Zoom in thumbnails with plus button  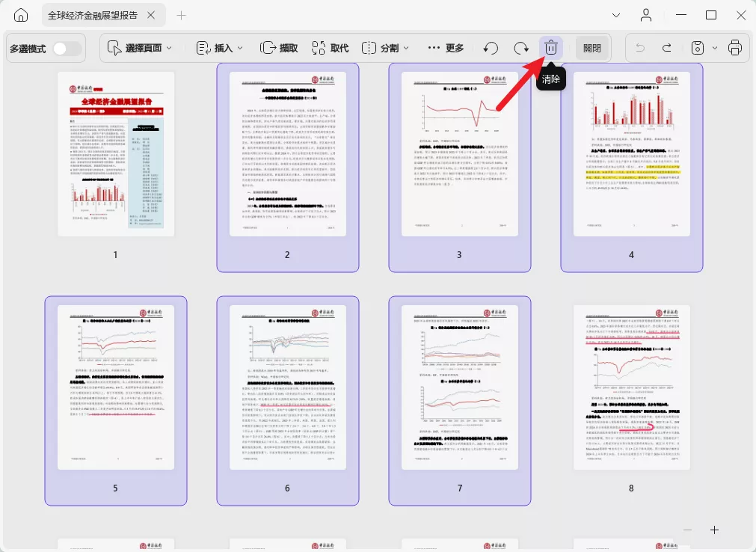(x=715, y=530)
